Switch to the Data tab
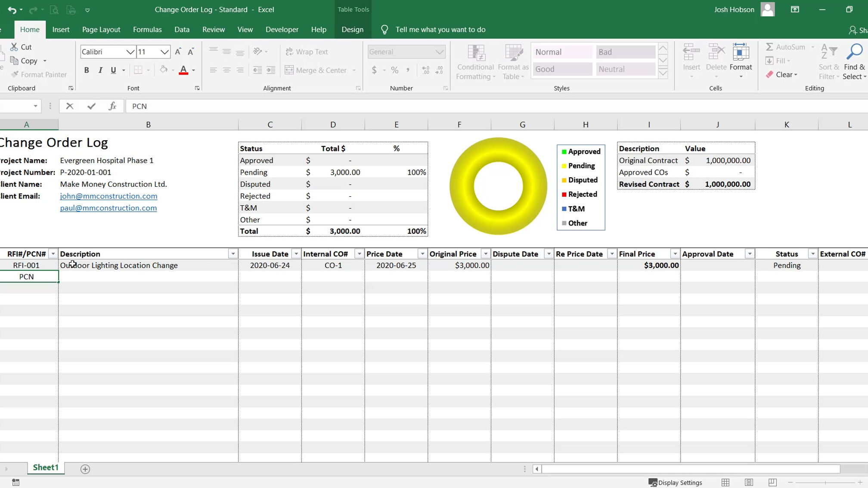The height and width of the screenshot is (488, 868). pyautogui.click(x=182, y=29)
